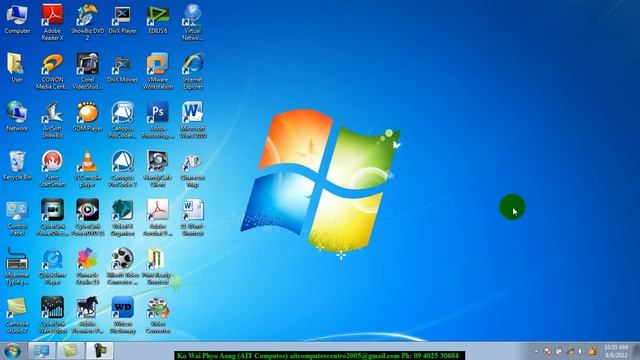640x360 pixels.
Task: Open the DivX Movies shortcut
Action: click(122, 68)
